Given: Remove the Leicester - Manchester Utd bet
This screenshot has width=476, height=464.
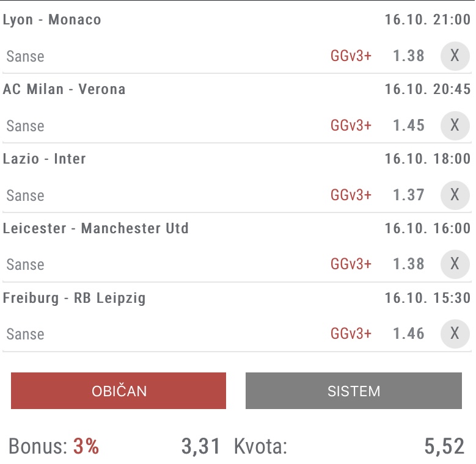Looking at the screenshot, I should [x=455, y=264].
